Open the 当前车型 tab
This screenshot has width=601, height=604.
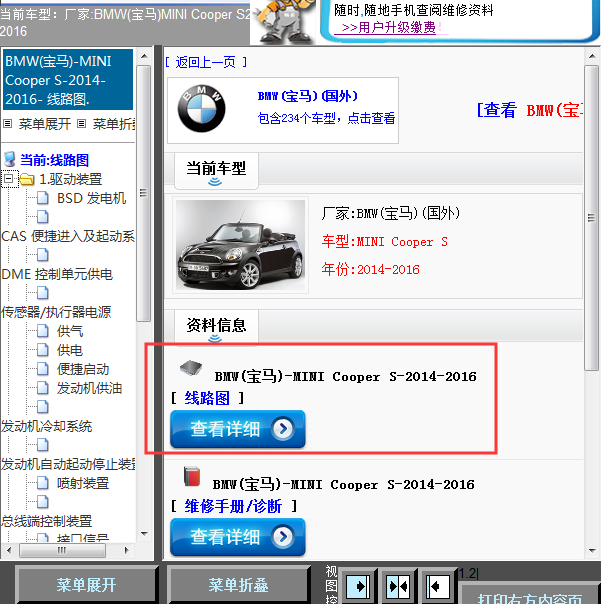[x=216, y=171]
